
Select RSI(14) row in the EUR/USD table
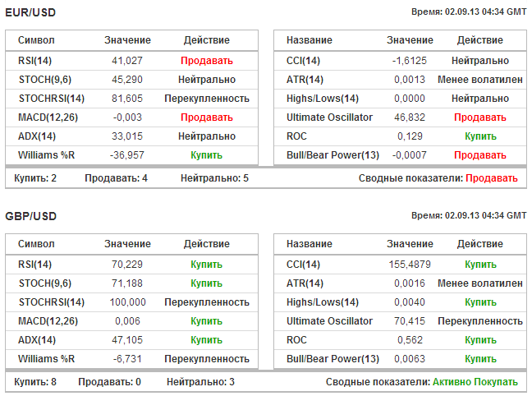34,60
